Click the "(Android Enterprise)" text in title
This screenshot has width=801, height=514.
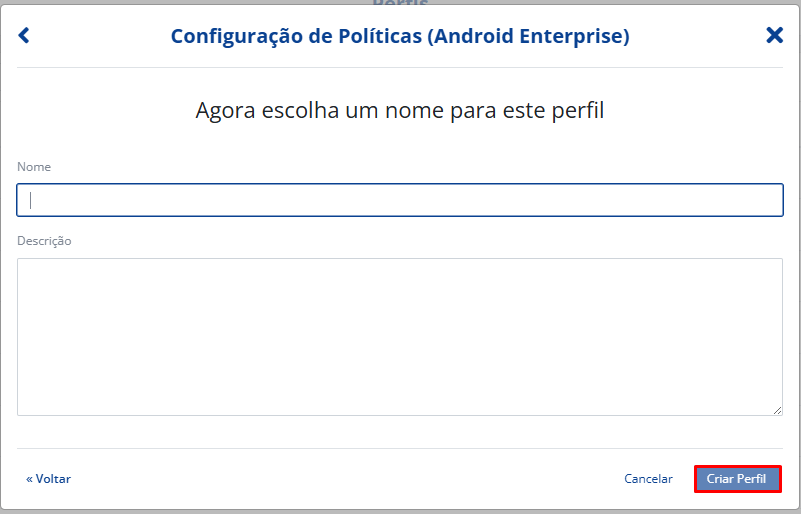pyautogui.click(x=528, y=36)
